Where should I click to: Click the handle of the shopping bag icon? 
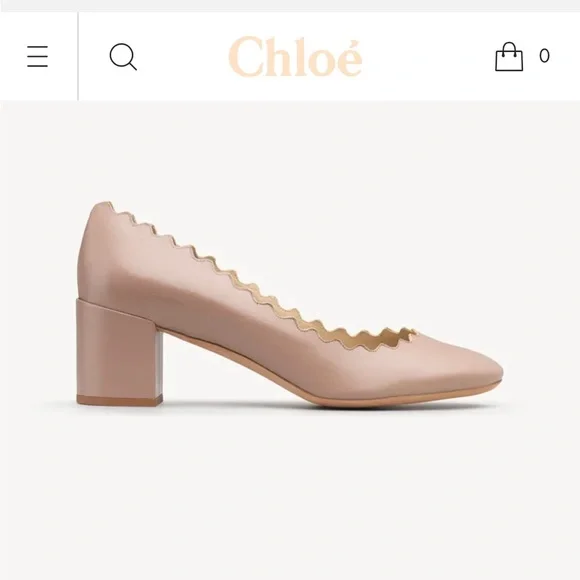pos(509,47)
